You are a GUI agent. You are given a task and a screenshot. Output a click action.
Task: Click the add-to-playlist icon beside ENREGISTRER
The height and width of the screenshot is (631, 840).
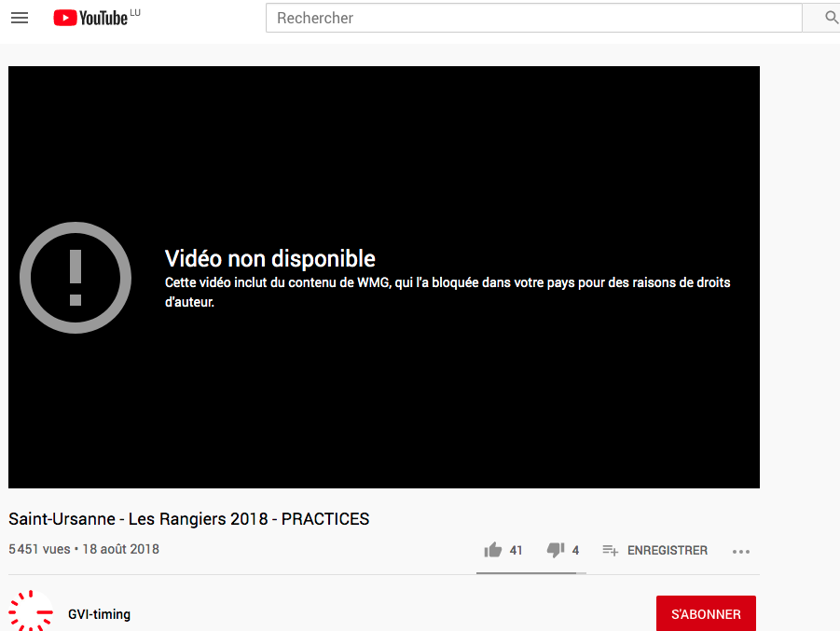pyautogui.click(x=611, y=550)
